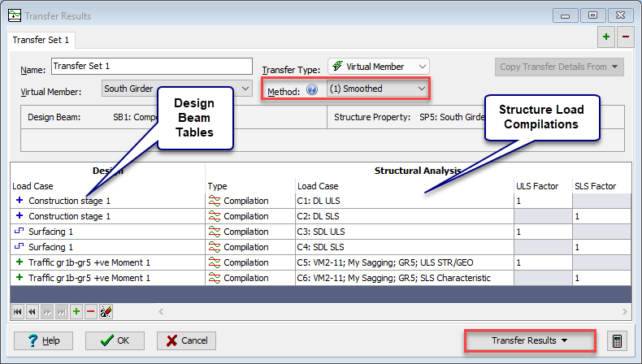Viewport: 642px width, 364px height.
Task: Select C5: VM2-11 ULS STR/GEO load case cell
Action: [x=405, y=262]
